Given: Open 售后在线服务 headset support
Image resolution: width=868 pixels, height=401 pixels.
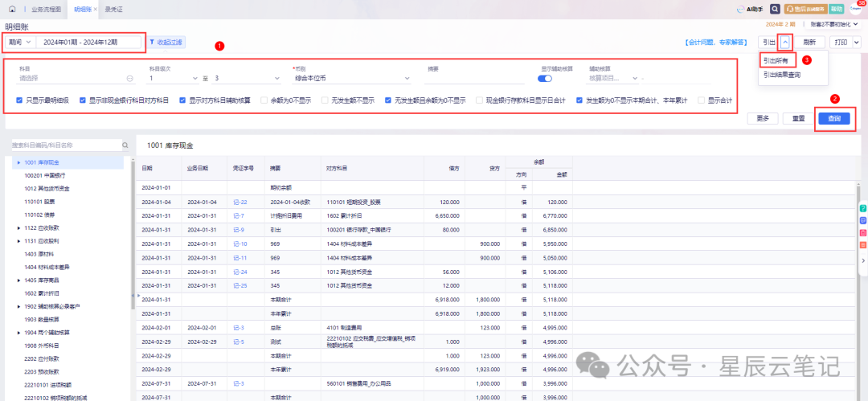Looking at the screenshot, I should tap(805, 10).
